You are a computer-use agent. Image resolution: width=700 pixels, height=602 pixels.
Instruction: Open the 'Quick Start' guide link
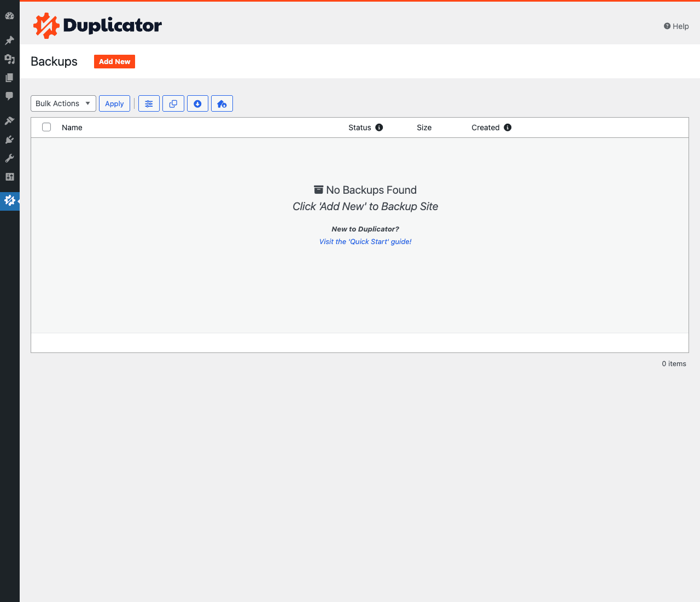(365, 241)
